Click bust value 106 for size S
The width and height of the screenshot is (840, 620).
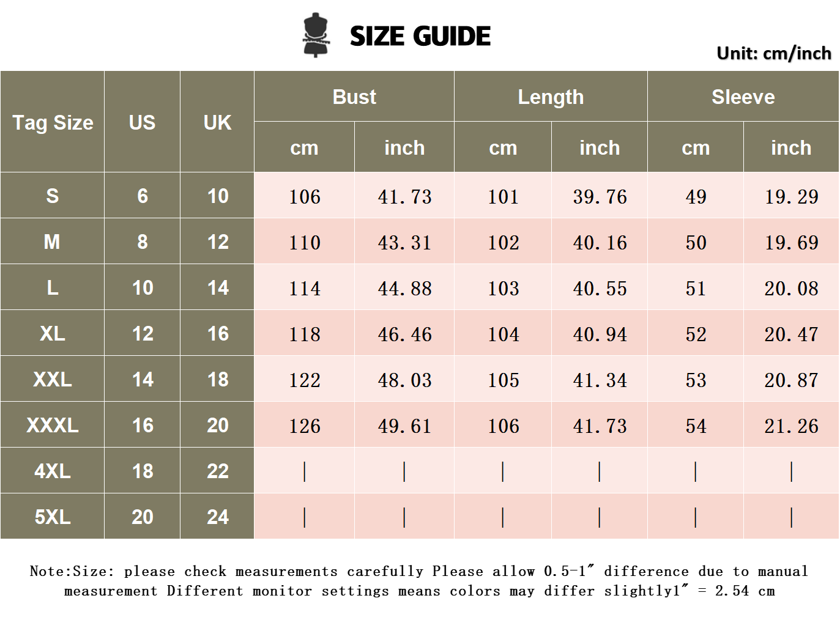click(x=305, y=196)
